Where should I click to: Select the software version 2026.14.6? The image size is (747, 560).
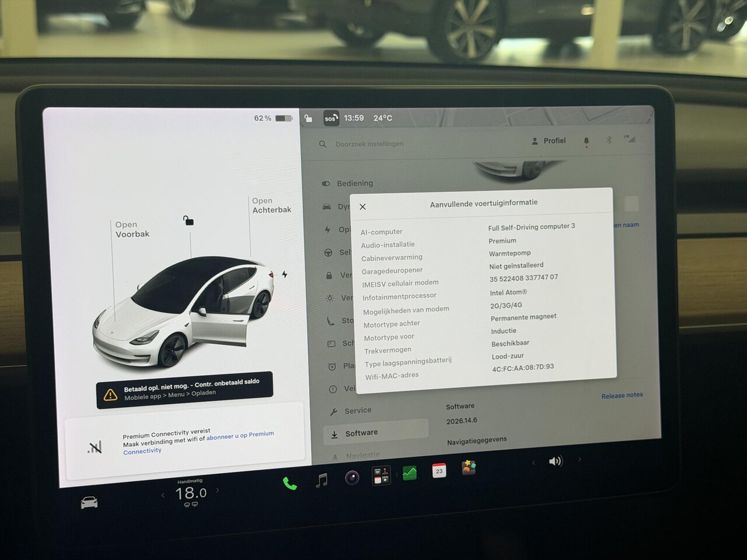pyautogui.click(x=462, y=421)
